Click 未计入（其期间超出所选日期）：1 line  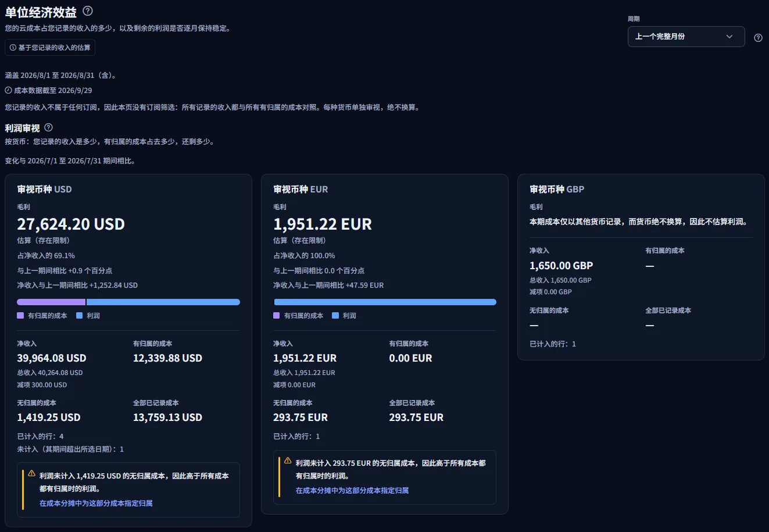70,449
